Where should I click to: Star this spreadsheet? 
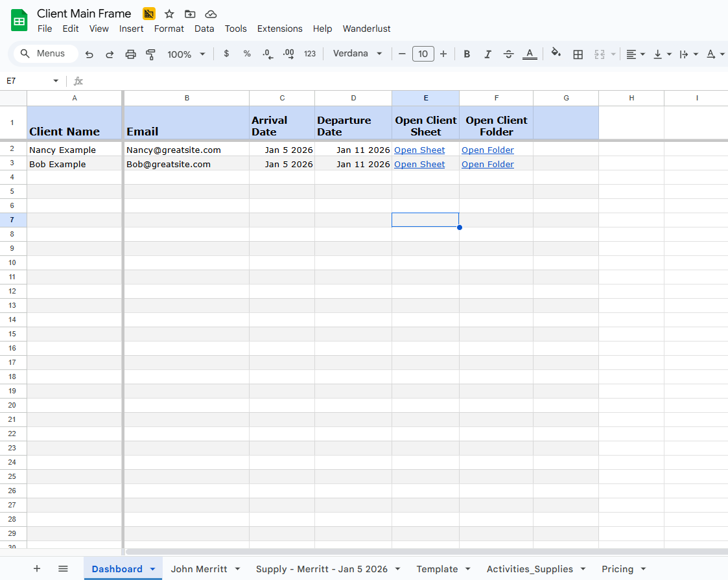pos(169,14)
